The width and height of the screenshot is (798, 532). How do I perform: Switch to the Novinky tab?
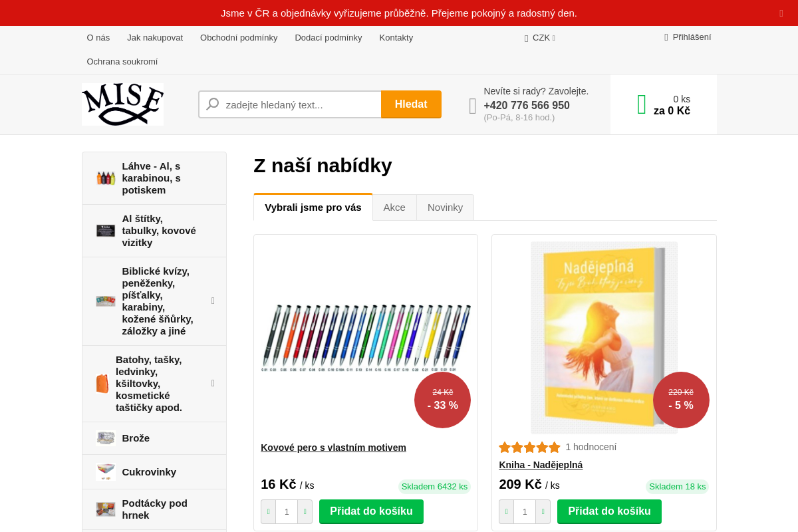[x=445, y=207]
